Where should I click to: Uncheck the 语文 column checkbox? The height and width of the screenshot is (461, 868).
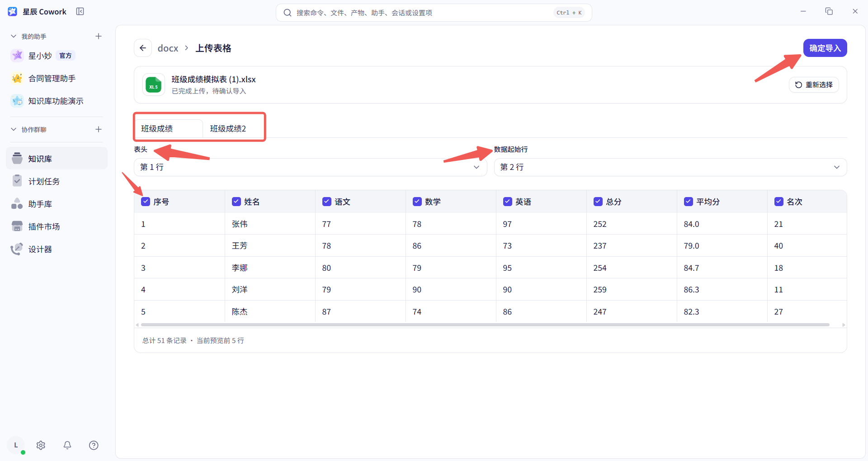tap(326, 202)
